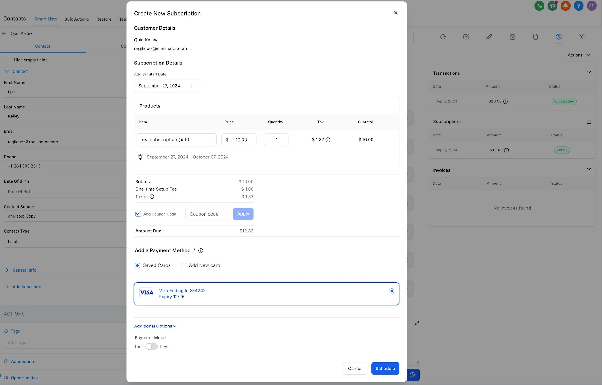This screenshot has height=385, width=602.
Task: Click the pencil edit icon in right panel toolbar
Action: (x=489, y=37)
